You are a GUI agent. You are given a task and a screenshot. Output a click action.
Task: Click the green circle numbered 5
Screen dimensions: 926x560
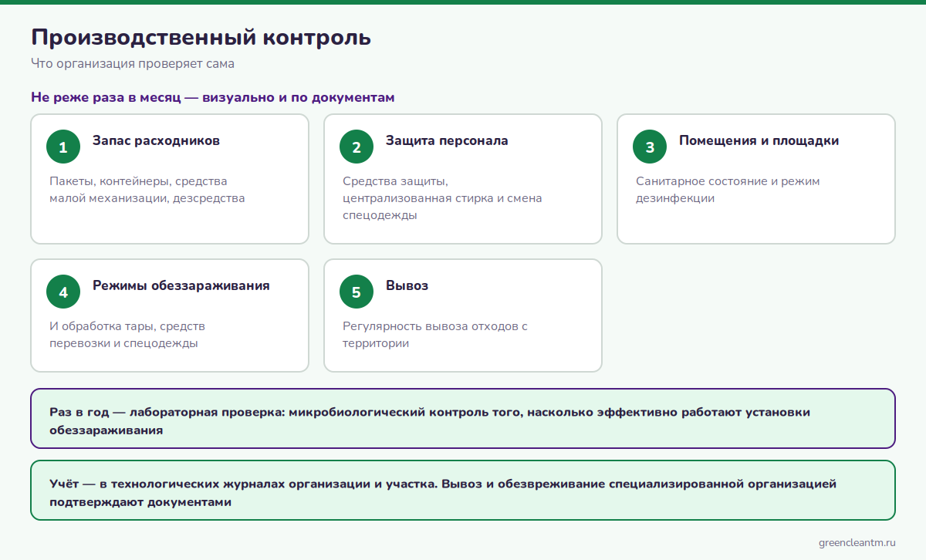(x=357, y=292)
